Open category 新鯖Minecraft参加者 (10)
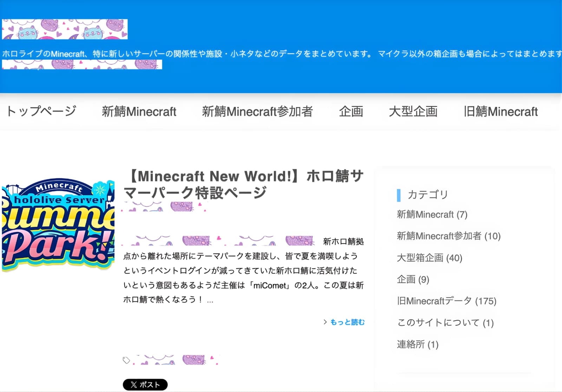562x392 pixels. tap(449, 236)
